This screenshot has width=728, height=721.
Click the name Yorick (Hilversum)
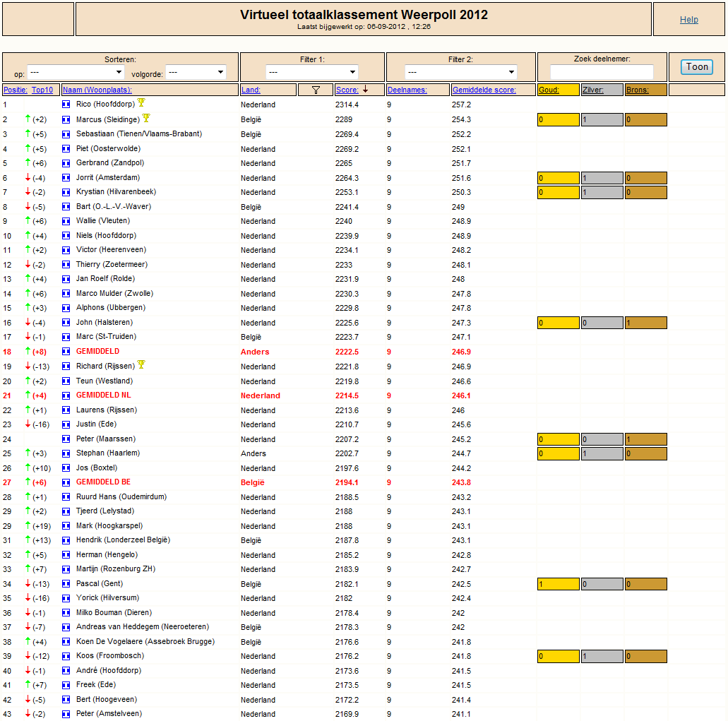pyautogui.click(x=108, y=598)
